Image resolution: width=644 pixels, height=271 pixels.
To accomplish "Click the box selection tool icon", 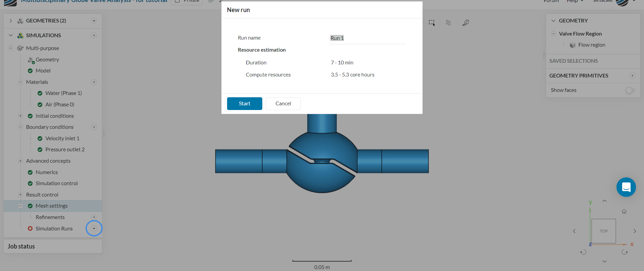I will tap(432, 23).
